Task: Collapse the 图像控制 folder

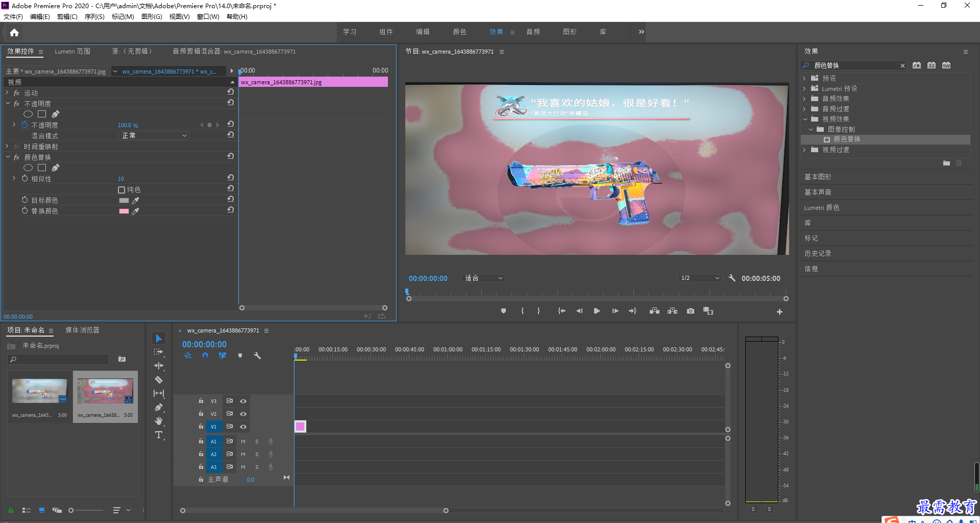Action: pos(811,129)
